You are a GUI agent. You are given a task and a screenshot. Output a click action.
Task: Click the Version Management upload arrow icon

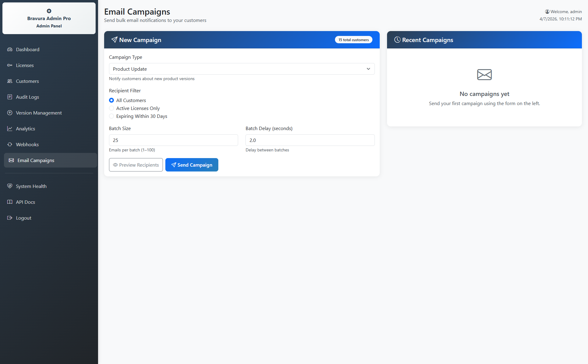[10, 113]
